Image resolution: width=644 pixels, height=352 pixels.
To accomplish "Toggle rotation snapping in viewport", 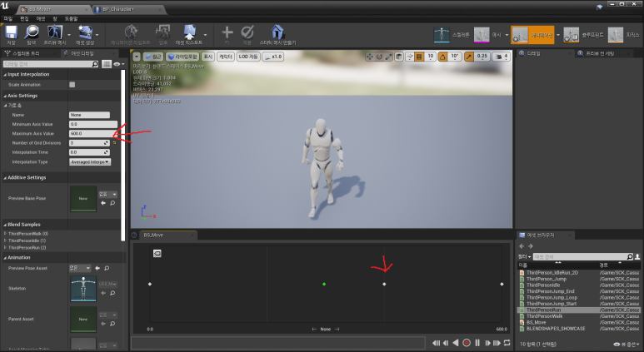I will coord(442,57).
